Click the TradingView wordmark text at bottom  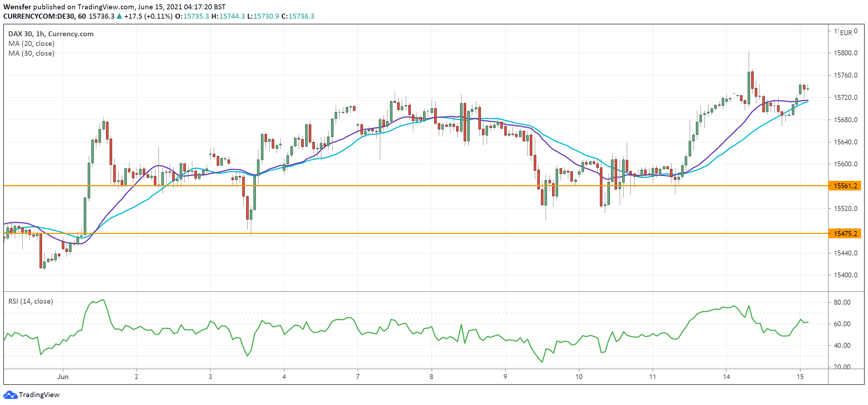click(x=39, y=395)
